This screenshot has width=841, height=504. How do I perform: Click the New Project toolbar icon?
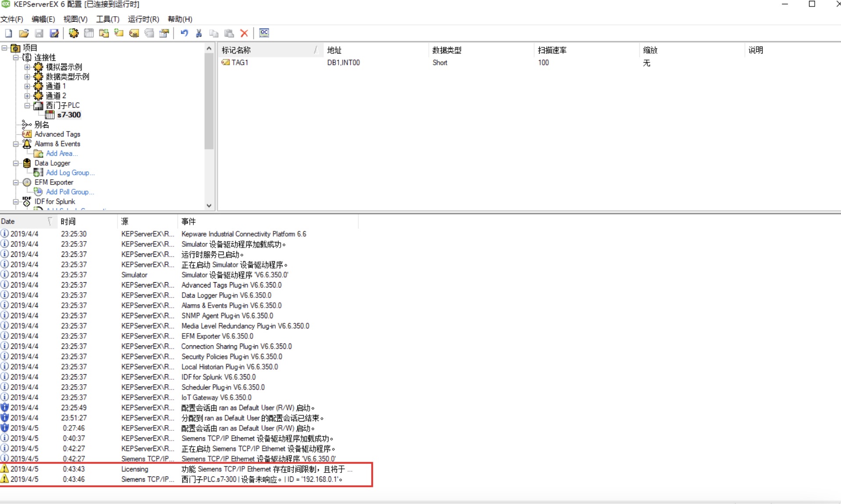(x=8, y=33)
